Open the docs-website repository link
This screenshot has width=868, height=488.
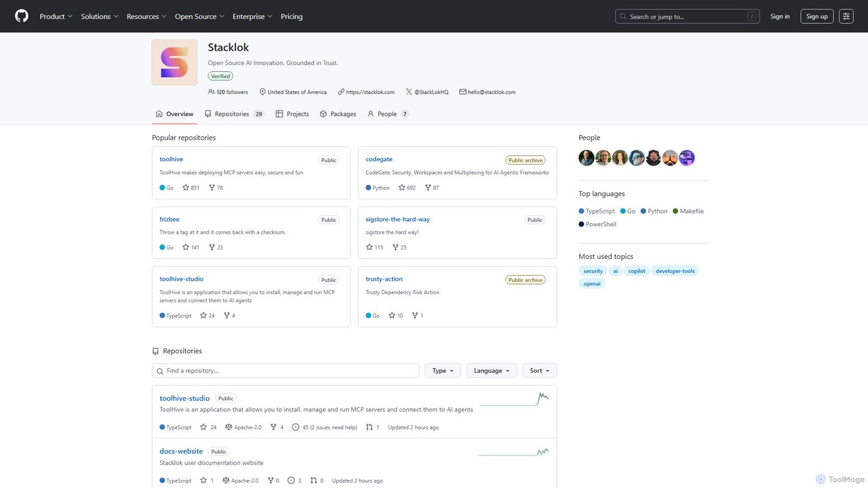tap(181, 451)
